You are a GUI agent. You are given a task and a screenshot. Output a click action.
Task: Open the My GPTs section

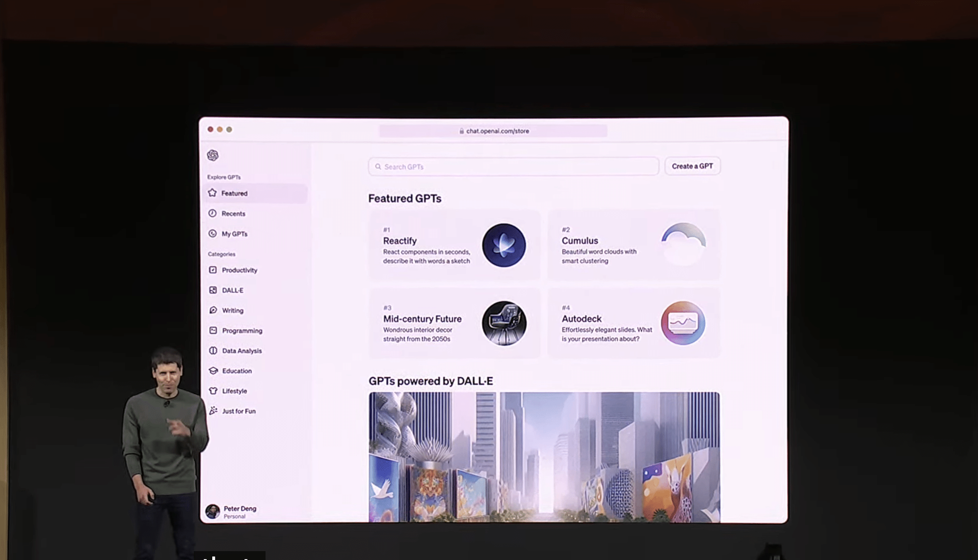(x=234, y=234)
